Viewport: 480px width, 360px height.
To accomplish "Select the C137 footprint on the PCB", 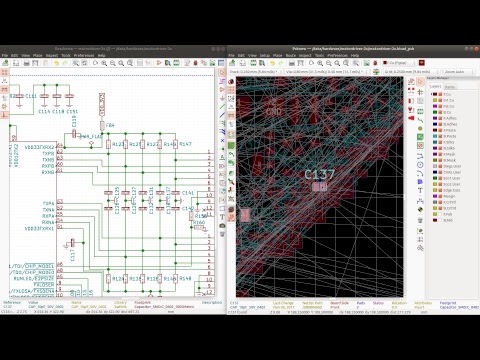I will click(319, 186).
